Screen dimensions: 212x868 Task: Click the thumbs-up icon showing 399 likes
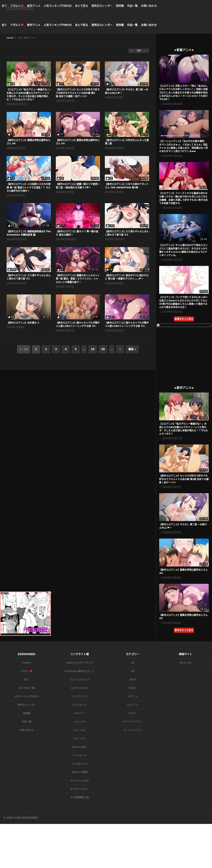(x=9, y=270)
